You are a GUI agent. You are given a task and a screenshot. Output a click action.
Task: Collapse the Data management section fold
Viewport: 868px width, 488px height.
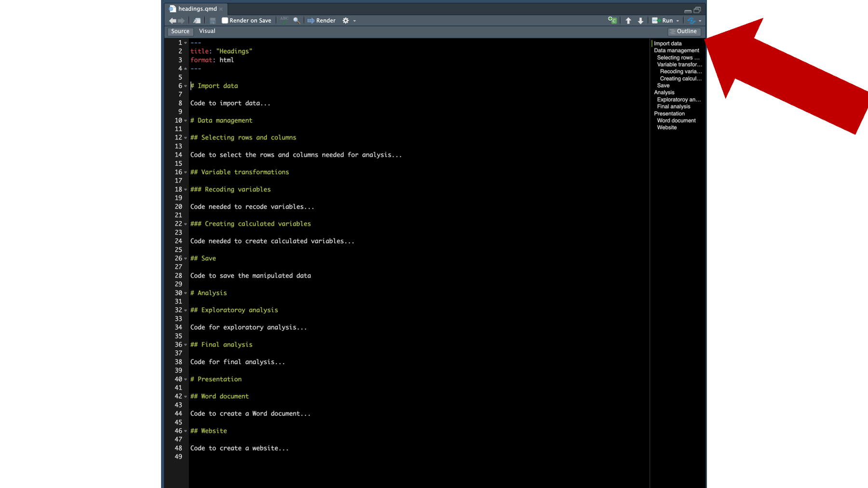pos(186,120)
